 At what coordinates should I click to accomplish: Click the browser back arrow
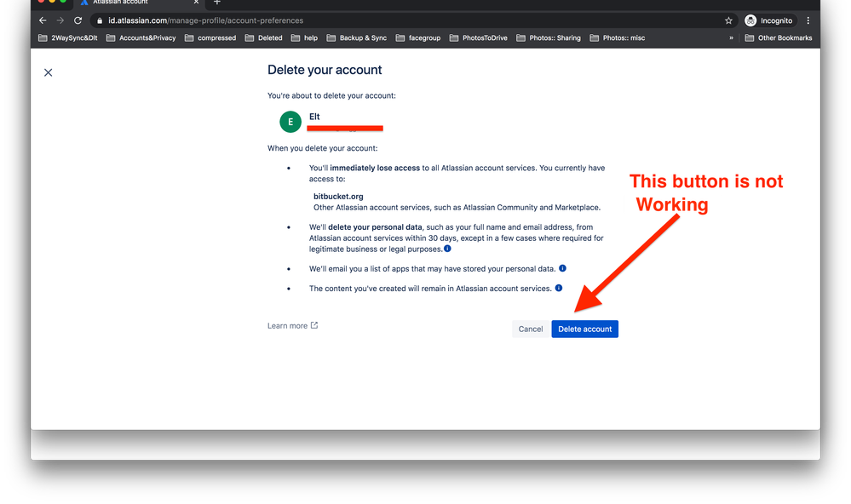[x=43, y=20]
